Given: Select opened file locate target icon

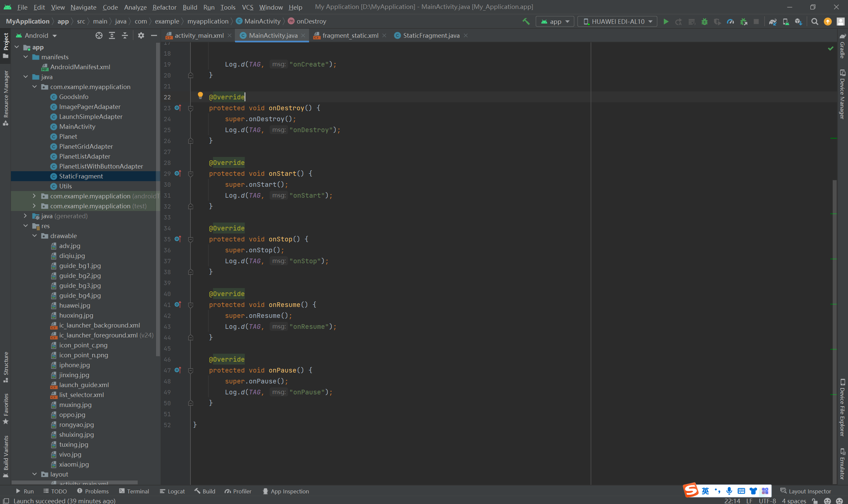Looking at the screenshot, I should click(x=99, y=35).
